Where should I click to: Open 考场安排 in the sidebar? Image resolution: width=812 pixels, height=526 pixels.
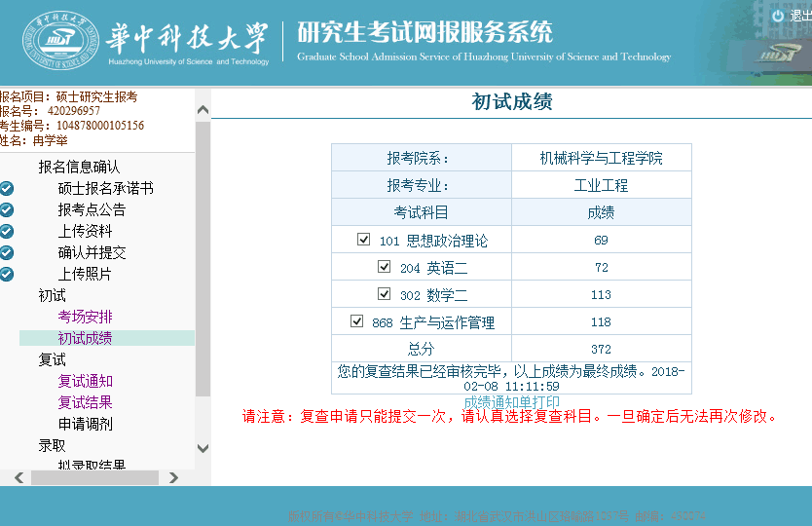pyautogui.click(x=85, y=317)
